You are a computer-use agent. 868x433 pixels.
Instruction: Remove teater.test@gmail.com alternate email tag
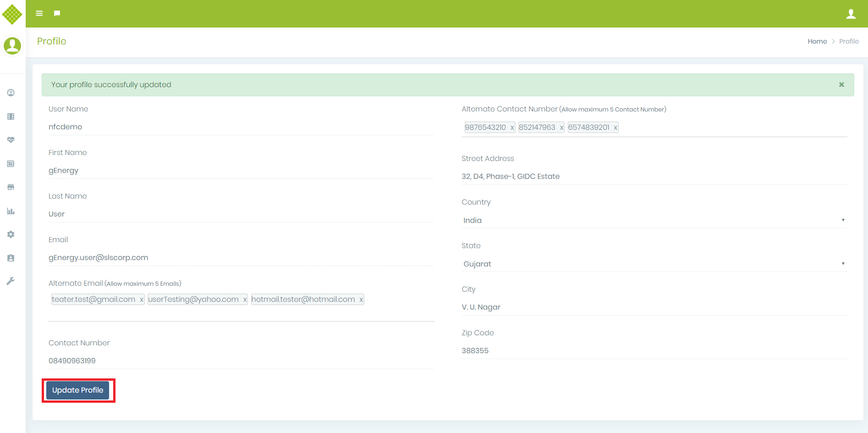tap(142, 300)
